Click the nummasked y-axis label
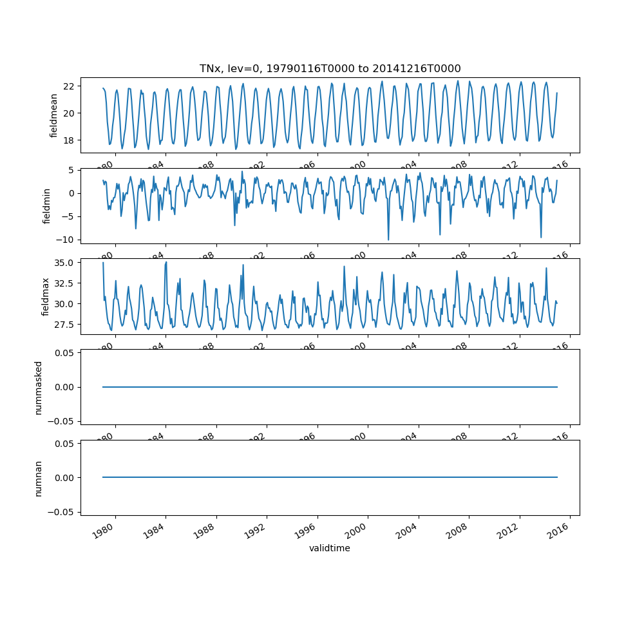Image resolution: width=644 pixels, height=644 pixels. click(38, 387)
